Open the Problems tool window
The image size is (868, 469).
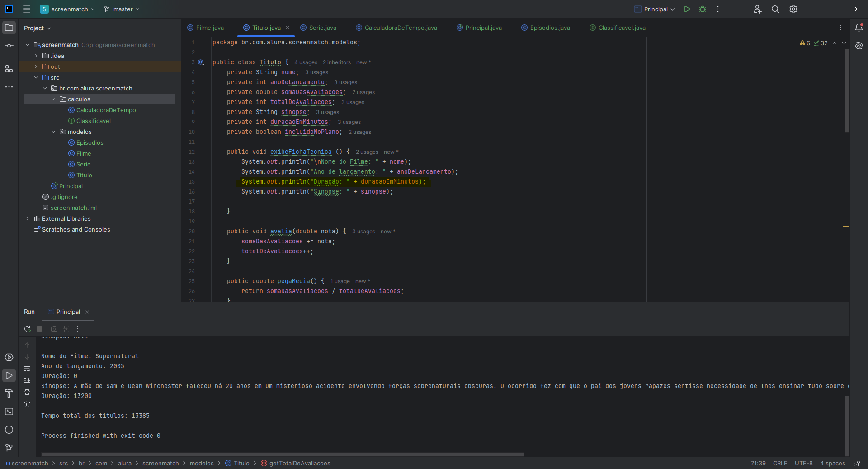tap(9, 430)
